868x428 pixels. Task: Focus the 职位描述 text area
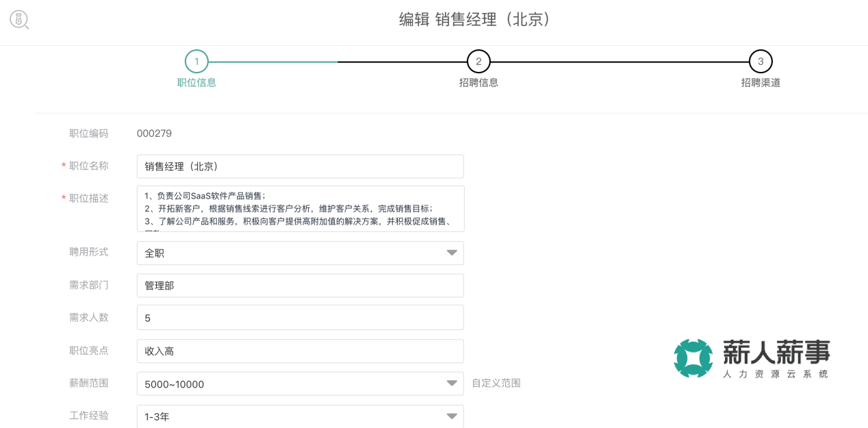click(300, 208)
